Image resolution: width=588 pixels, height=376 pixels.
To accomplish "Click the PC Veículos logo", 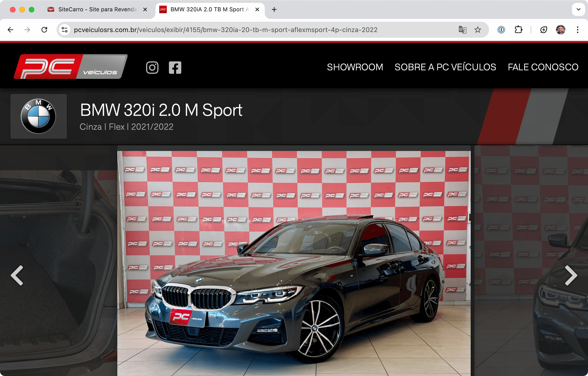I will pos(71,67).
